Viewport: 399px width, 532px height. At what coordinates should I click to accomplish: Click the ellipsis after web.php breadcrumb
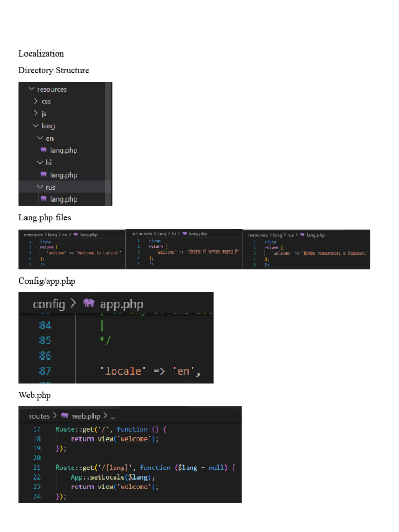113,417
